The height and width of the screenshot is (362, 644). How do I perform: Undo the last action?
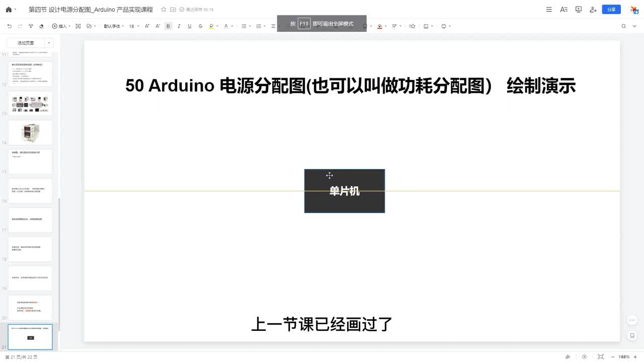pos(9,26)
